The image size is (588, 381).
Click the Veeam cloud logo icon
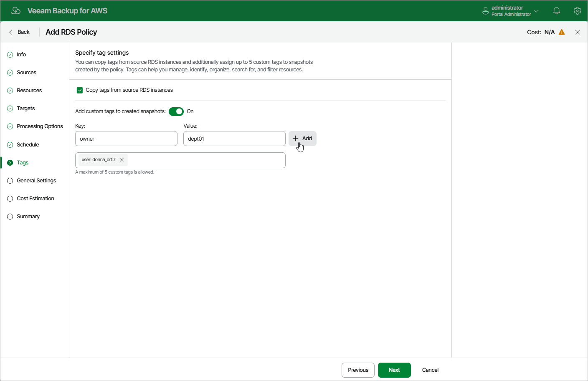[x=15, y=10]
